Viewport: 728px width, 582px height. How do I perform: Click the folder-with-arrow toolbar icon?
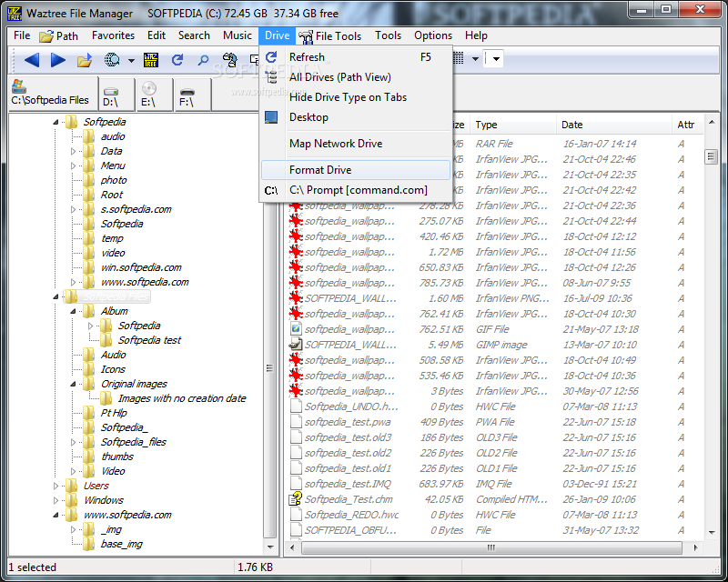(85, 60)
